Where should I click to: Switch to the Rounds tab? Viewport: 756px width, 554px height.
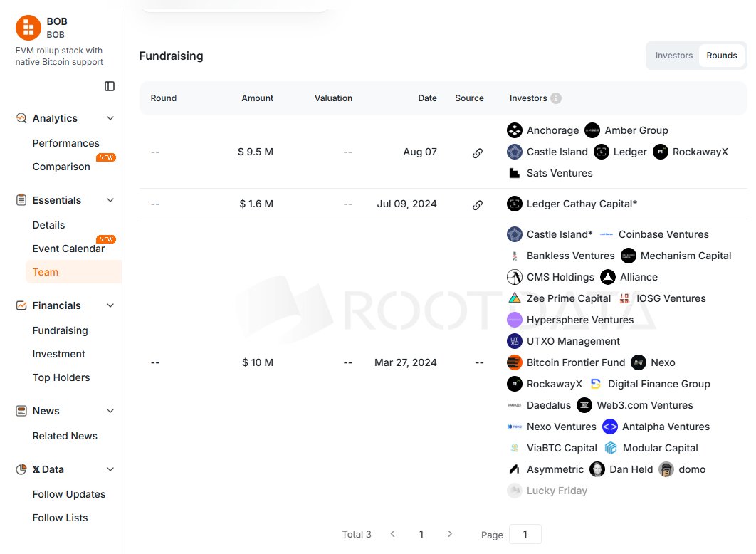(722, 56)
